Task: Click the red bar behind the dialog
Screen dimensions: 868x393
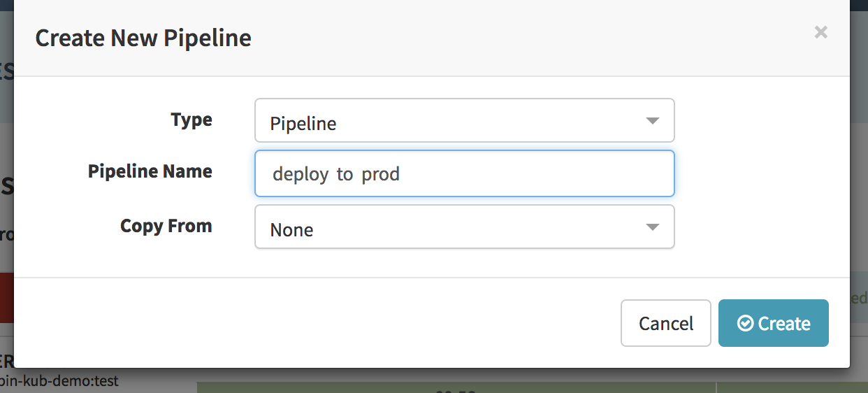Action: 7,298
